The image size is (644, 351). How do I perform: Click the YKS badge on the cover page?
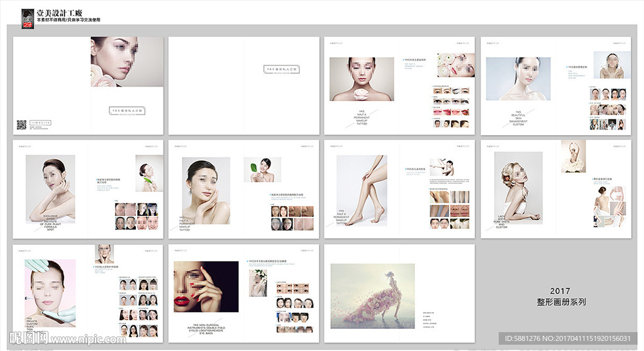(x=128, y=110)
